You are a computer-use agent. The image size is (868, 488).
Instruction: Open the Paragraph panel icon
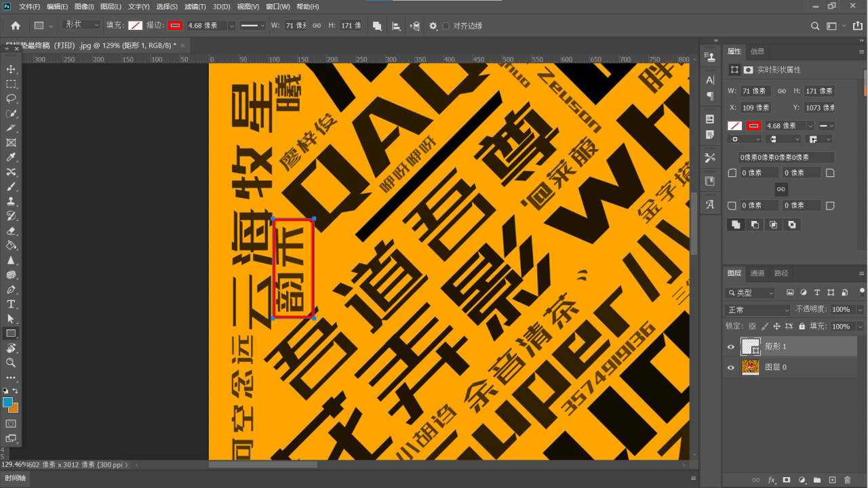(710, 96)
